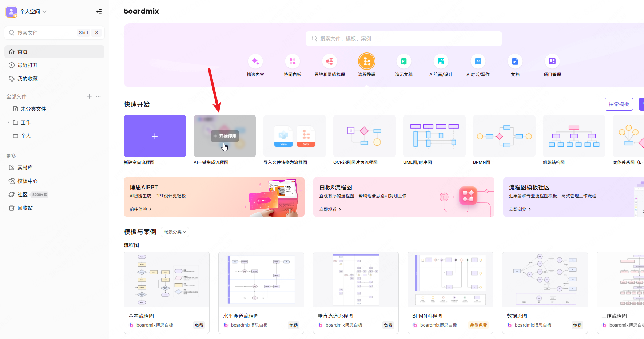Click the 个人空间 avatar icon
This screenshot has width=644, height=339.
tap(12, 12)
